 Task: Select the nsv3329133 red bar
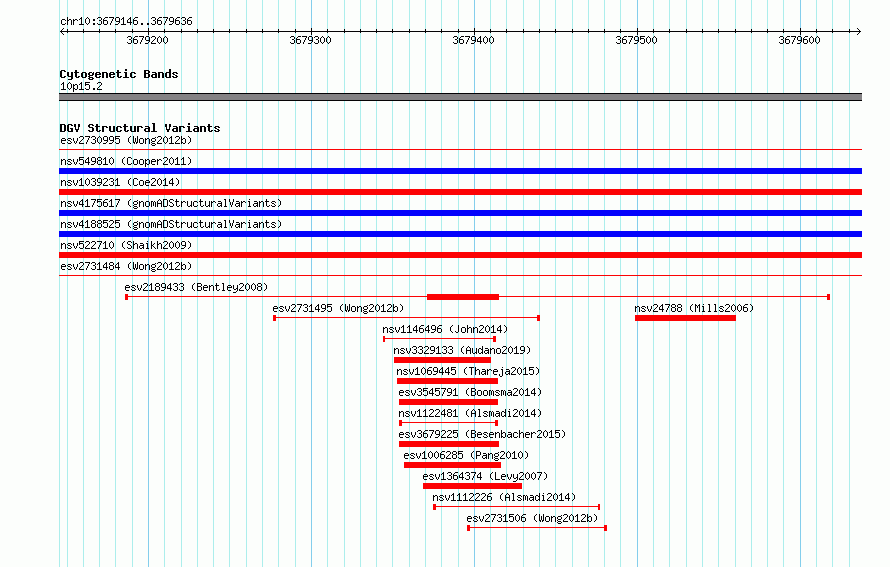(x=442, y=360)
